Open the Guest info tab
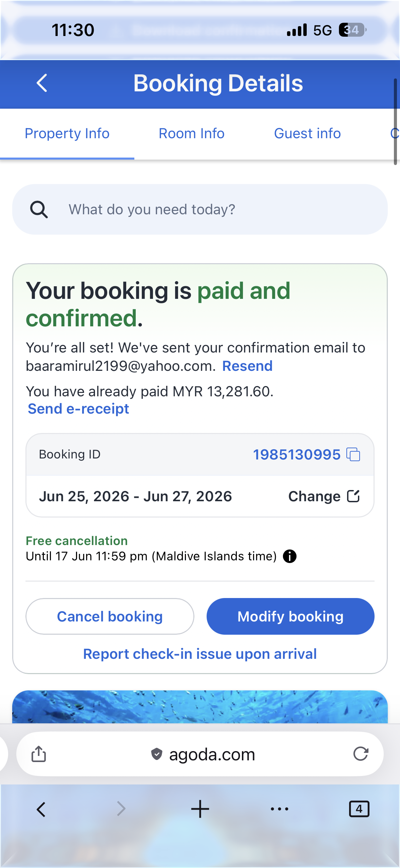The width and height of the screenshot is (400, 868). (307, 133)
